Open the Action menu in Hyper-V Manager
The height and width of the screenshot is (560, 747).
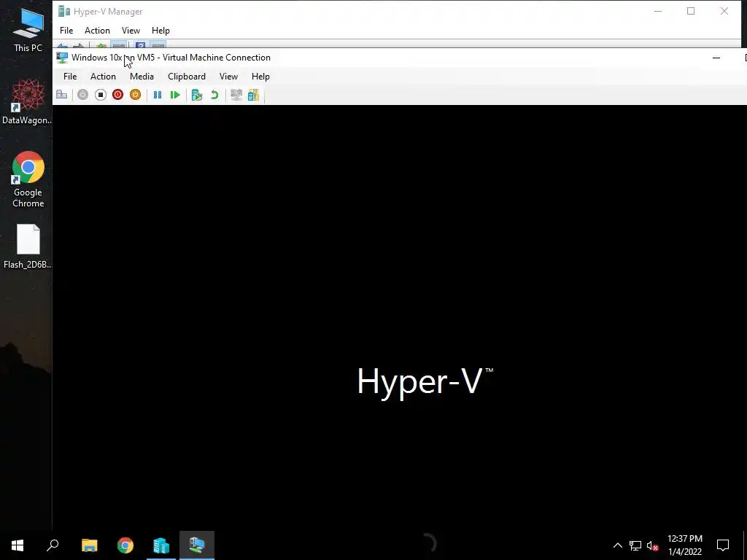(97, 31)
